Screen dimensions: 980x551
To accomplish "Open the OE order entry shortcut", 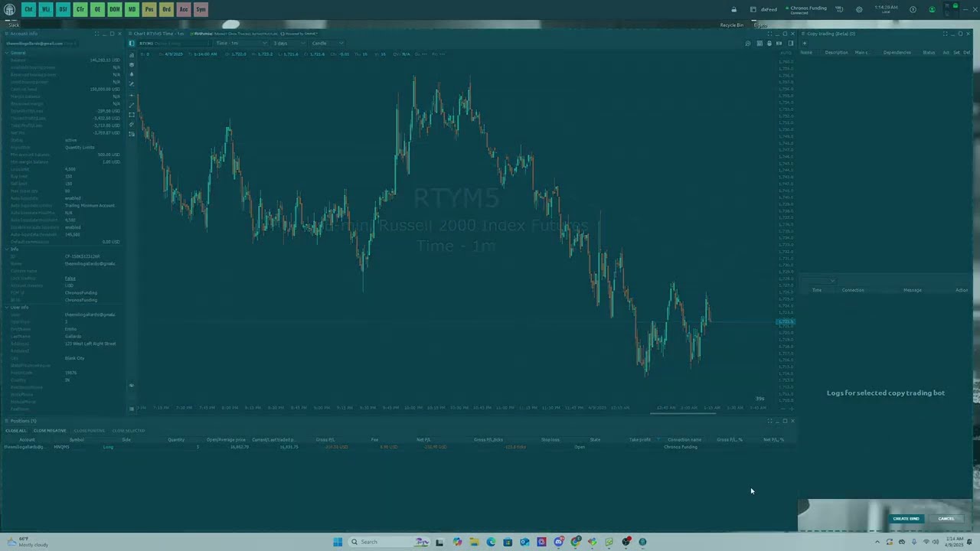I will point(97,9).
